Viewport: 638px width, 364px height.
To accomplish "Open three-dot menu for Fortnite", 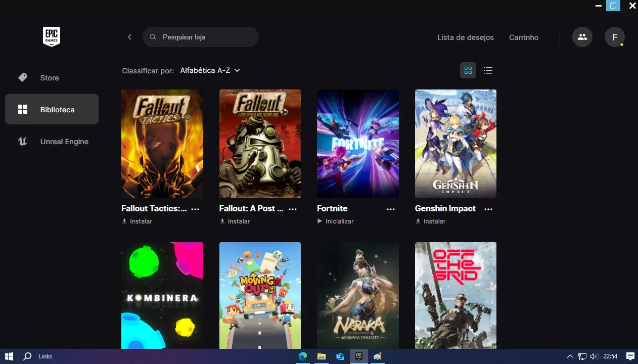I will tap(391, 209).
